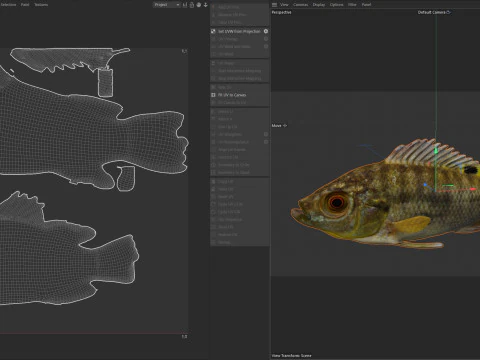Click the Move tool label in viewport
Image resolution: width=480 pixels, height=360 pixels.
tap(277, 126)
